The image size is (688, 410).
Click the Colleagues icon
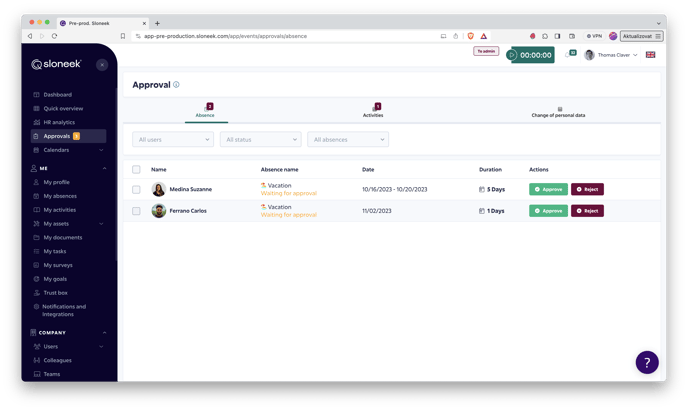click(36, 360)
